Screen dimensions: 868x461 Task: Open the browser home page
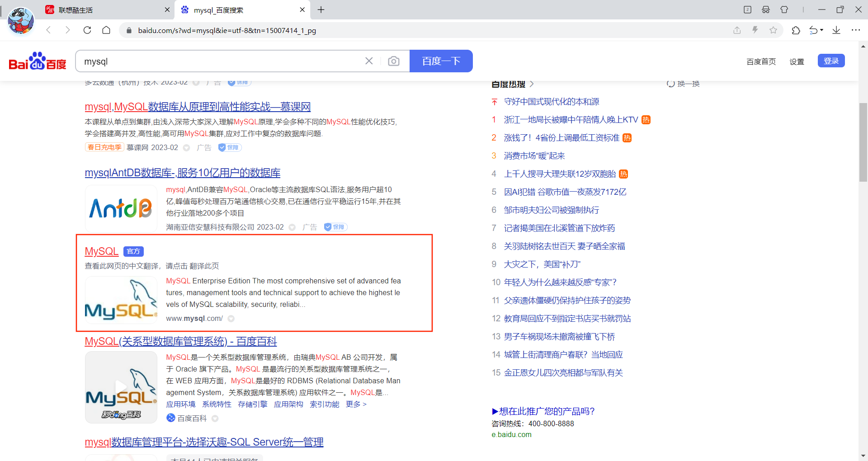(x=106, y=30)
